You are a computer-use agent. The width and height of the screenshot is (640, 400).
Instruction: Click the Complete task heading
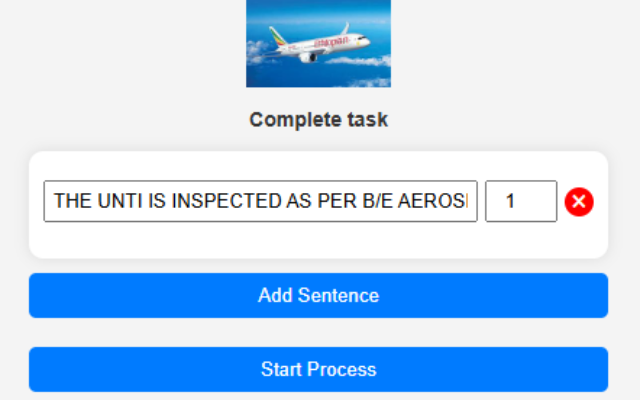[318, 120]
